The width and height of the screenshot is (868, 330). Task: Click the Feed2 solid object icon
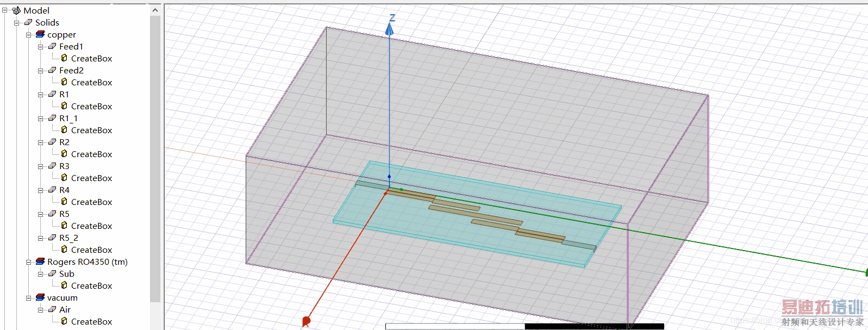pos(52,70)
